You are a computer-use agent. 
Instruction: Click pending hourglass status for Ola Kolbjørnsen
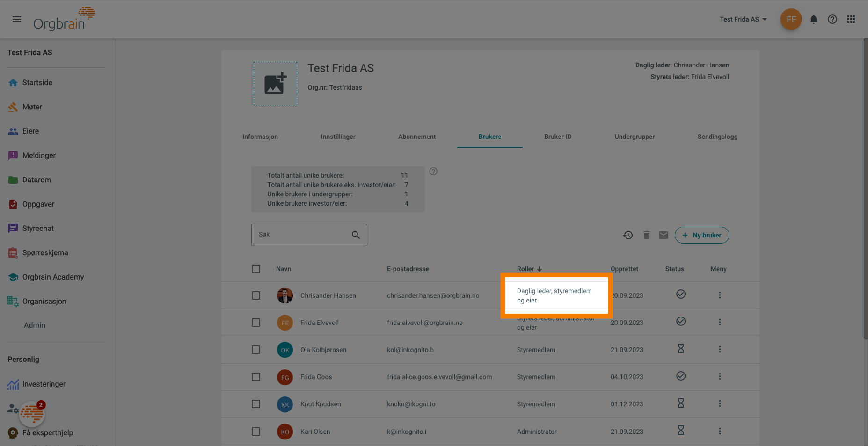coord(681,349)
